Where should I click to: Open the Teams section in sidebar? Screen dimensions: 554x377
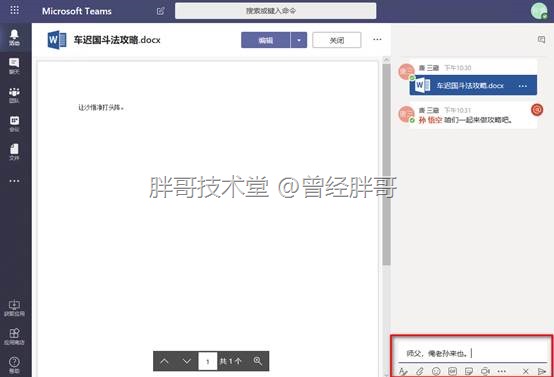click(x=14, y=95)
